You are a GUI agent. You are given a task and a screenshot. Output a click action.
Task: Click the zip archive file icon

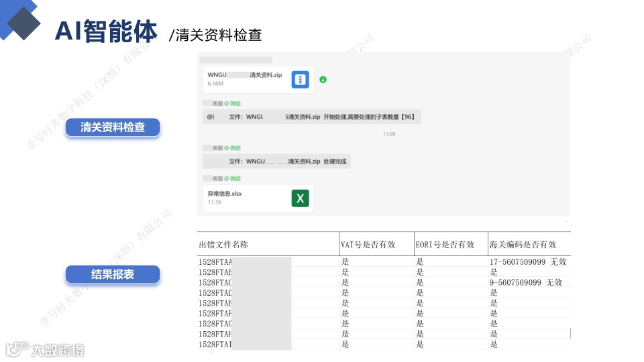coord(301,79)
